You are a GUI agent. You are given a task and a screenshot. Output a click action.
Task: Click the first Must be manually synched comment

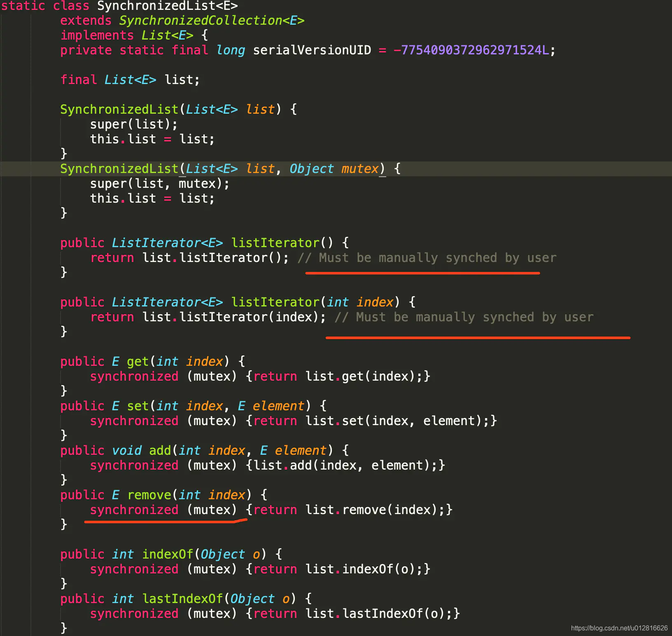point(428,257)
